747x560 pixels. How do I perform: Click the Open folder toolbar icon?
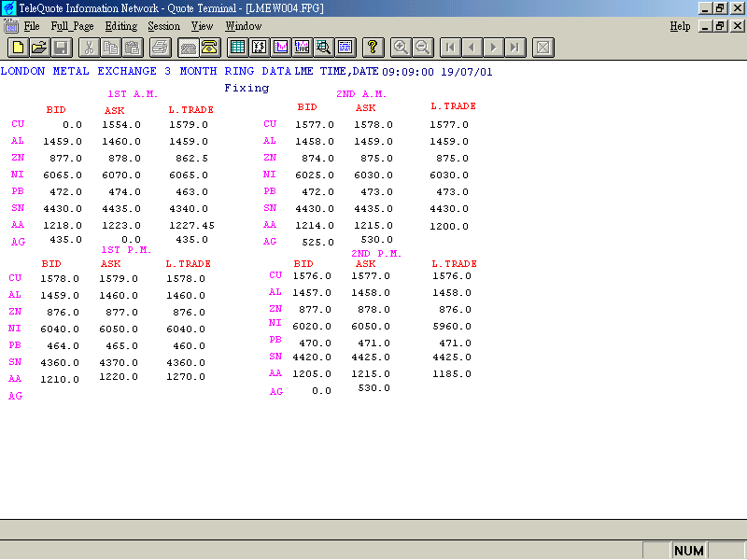40,48
